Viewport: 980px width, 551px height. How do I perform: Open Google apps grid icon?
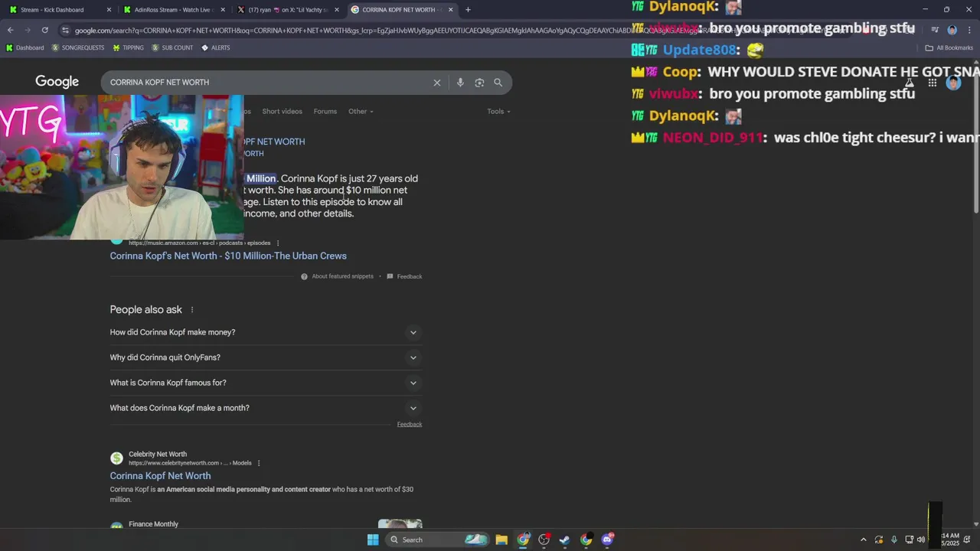tap(933, 83)
